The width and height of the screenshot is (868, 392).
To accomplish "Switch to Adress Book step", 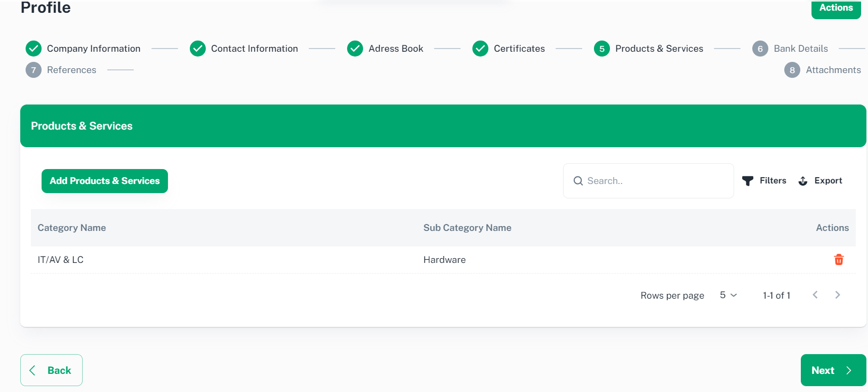I will (x=395, y=49).
